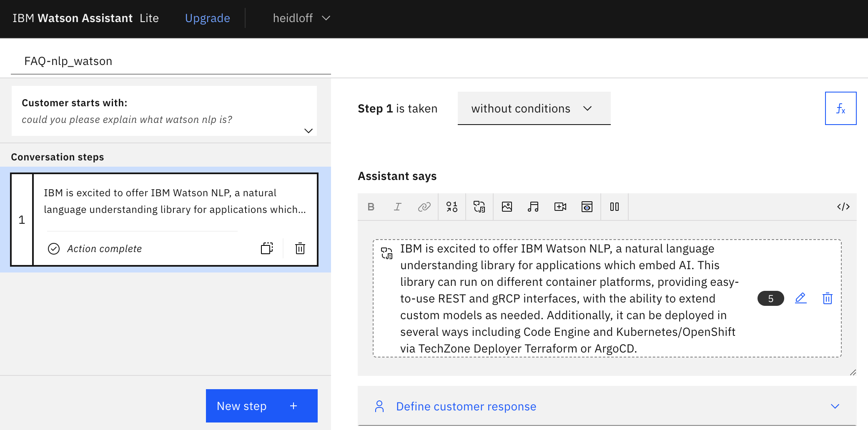Select conversation step 1 card

[164, 220]
